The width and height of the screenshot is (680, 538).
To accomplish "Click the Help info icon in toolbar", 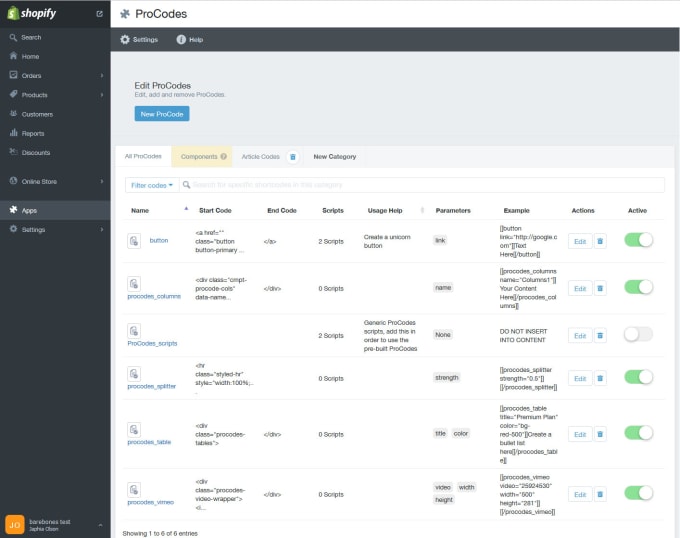I will (181, 39).
